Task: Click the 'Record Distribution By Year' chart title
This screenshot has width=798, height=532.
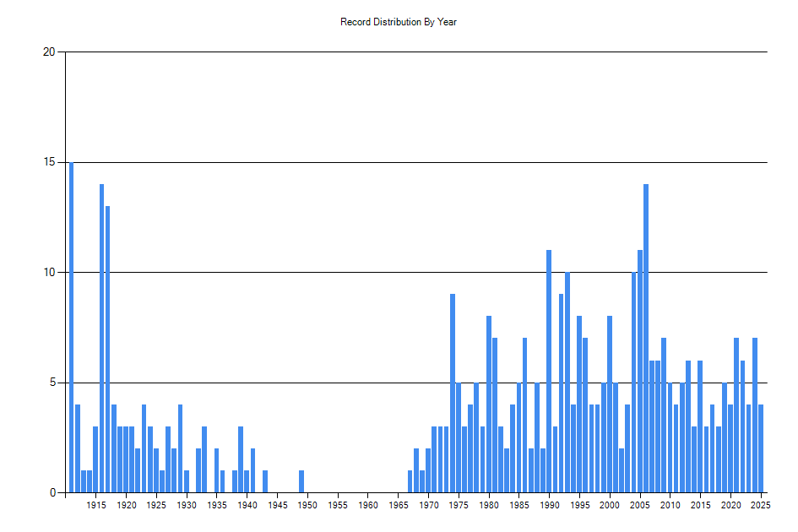Action: coord(399,22)
